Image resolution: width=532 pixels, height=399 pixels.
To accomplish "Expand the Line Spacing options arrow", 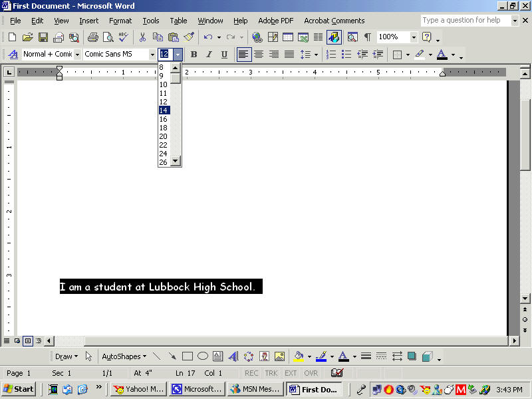I will 317,55.
